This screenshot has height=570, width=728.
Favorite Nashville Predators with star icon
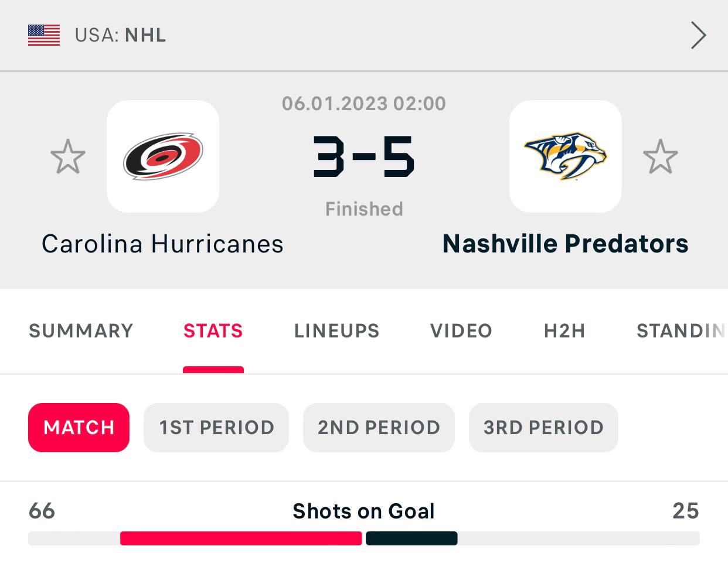[x=661, y=156]
